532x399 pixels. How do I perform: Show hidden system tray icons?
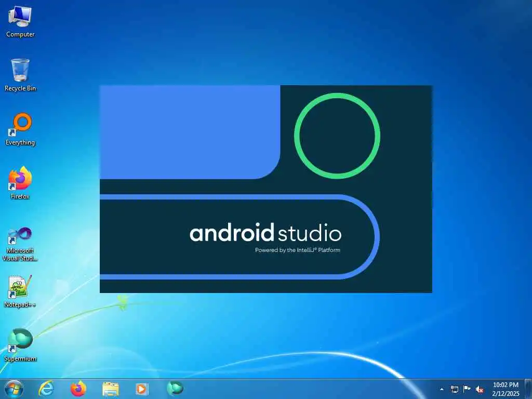(442, 389)
